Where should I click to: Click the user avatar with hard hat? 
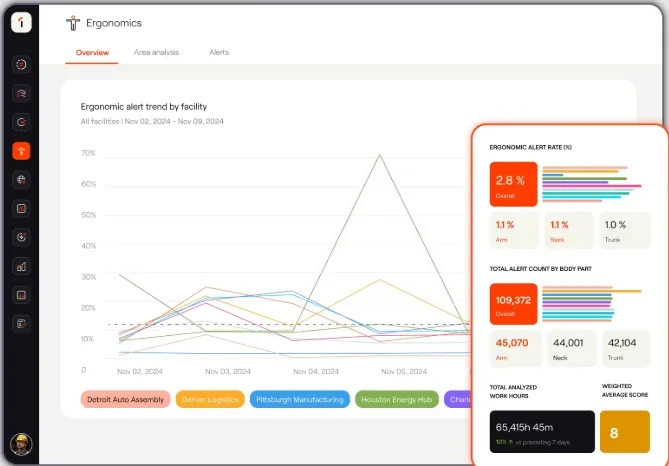coord(21,444)
